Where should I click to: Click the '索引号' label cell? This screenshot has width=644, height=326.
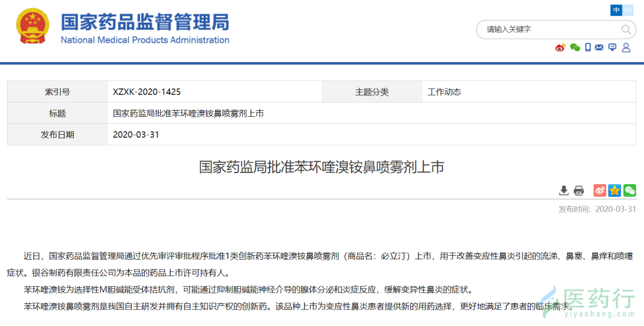tap(57, 92)
